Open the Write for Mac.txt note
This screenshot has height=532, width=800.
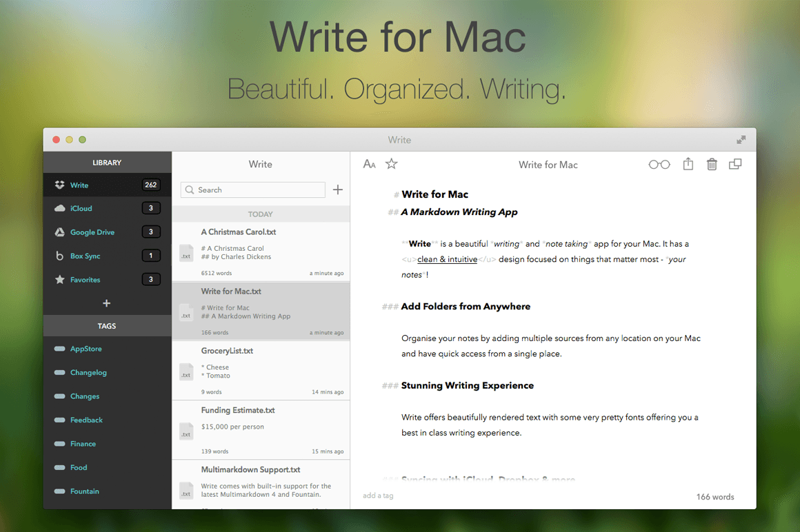[x=261, y=311]
